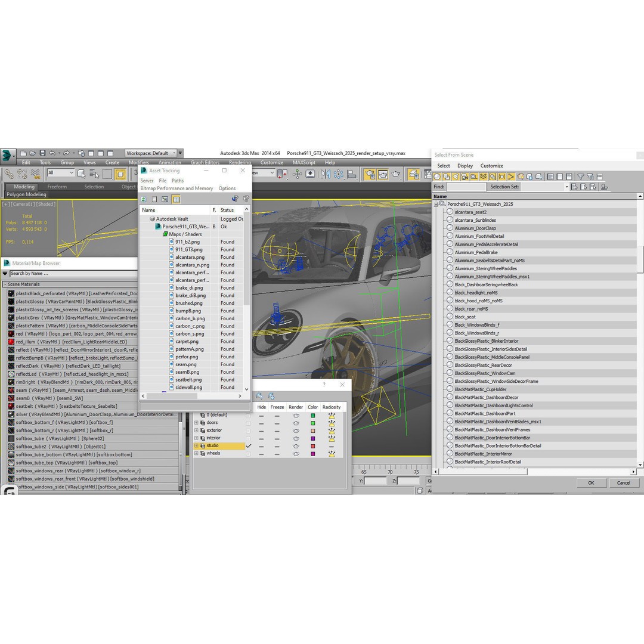The height and width of the screenshot is (644, 644).
Task: Click the funnel filter icon in Select From Scene
Action: (580, 177)
